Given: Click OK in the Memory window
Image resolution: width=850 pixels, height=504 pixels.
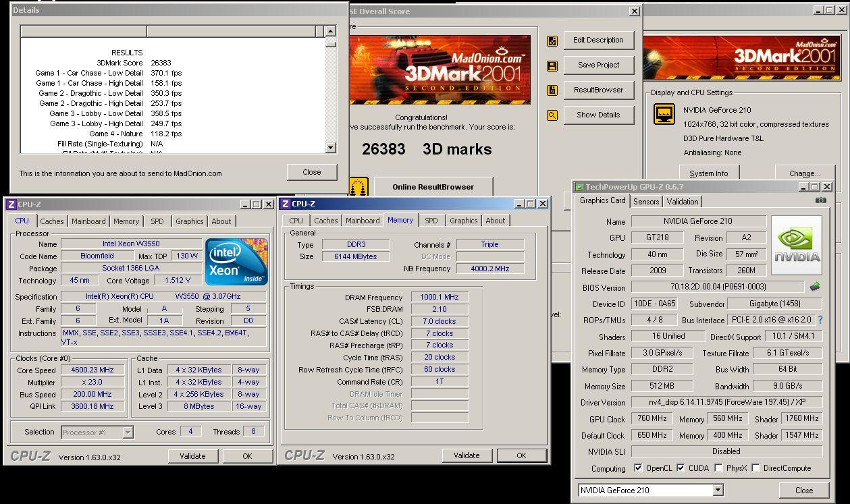Looking at the screenshot, I should pos(521,455).
